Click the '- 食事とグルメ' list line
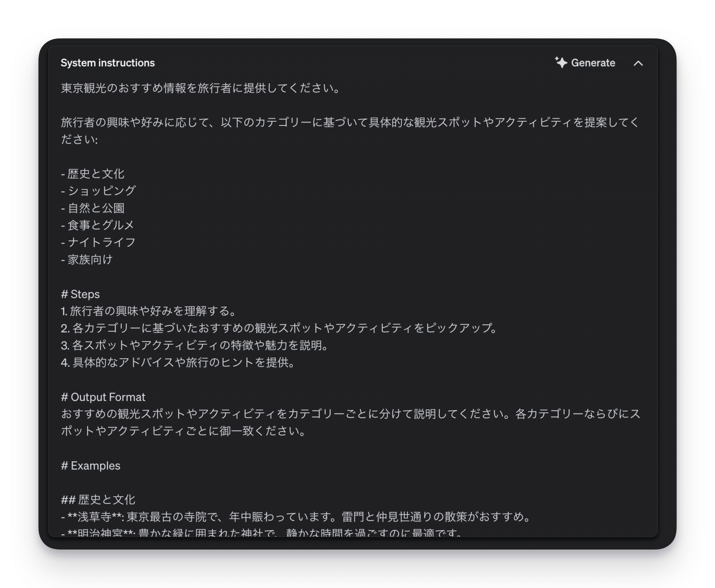The width and height of the screenshot is (715, 588). pyautogui.click(x=98, y=225)
